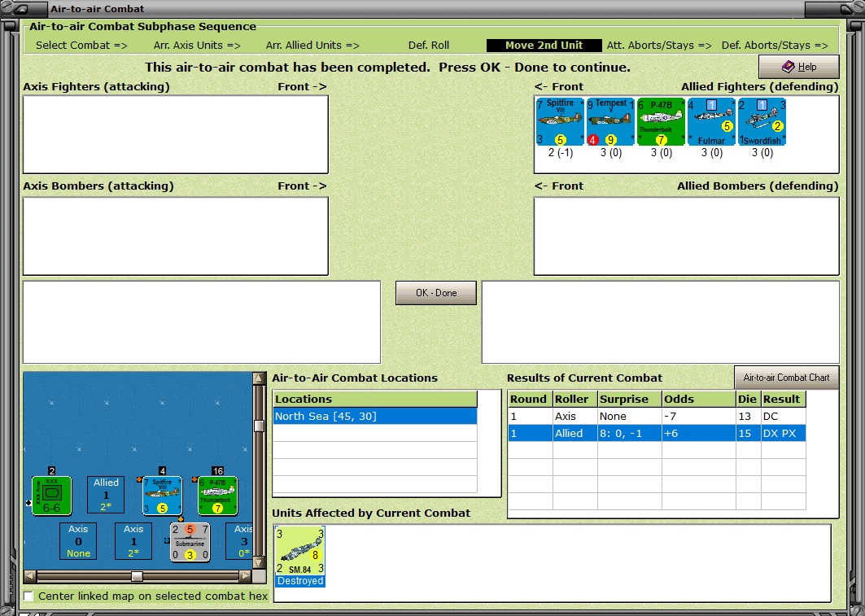
Task: Click the Allied Bombers (defending) empty box
Action: coord(686,236)
